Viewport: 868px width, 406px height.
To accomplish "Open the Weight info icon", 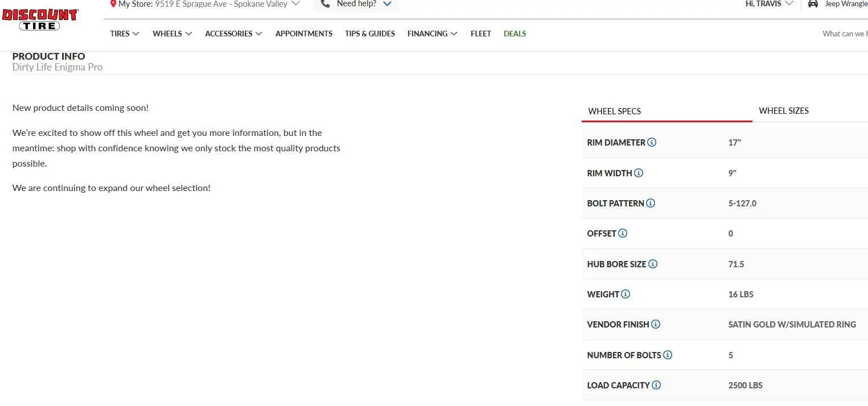I will tap(626, 294).
